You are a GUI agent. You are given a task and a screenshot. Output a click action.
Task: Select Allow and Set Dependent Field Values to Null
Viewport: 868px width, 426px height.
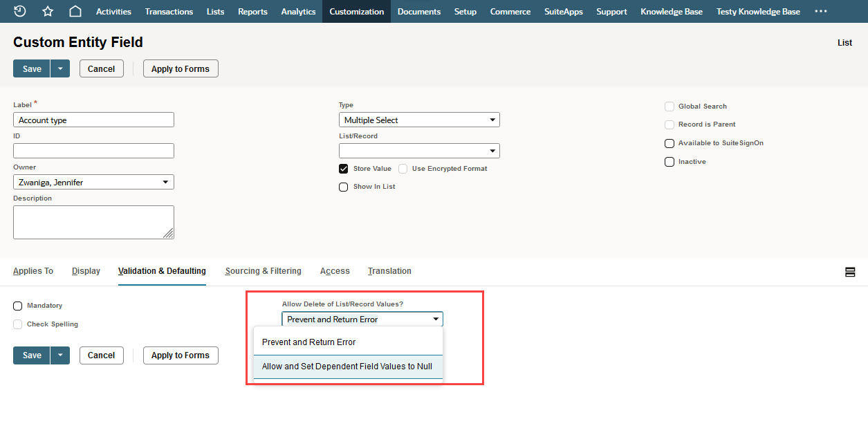pos(348,367)
